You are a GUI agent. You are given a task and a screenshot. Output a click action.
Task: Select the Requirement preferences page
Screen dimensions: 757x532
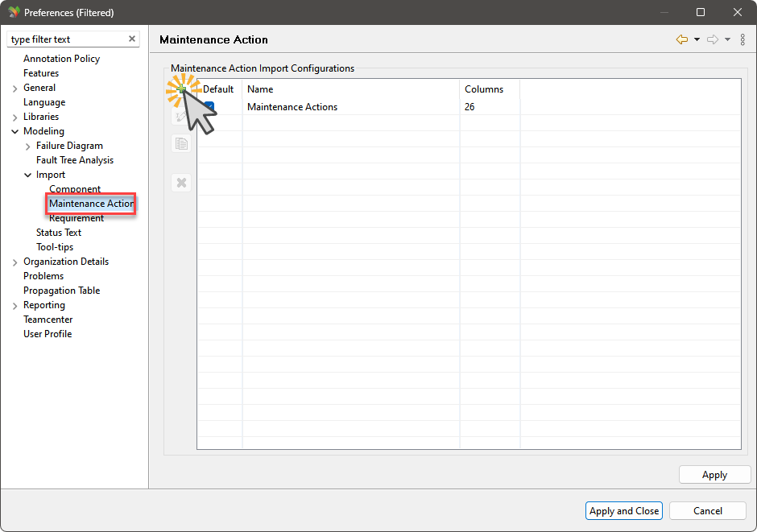[76, 217]
